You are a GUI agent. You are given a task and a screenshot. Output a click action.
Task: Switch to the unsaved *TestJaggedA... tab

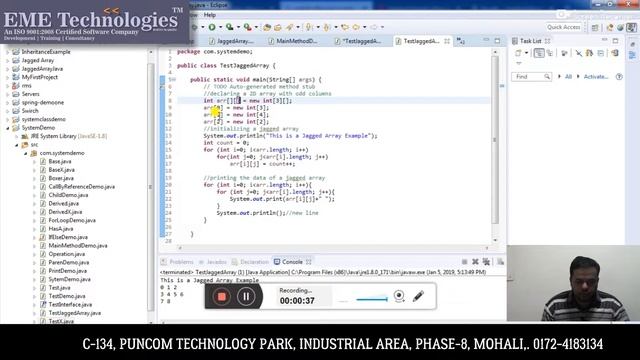(x=358, y=41)
